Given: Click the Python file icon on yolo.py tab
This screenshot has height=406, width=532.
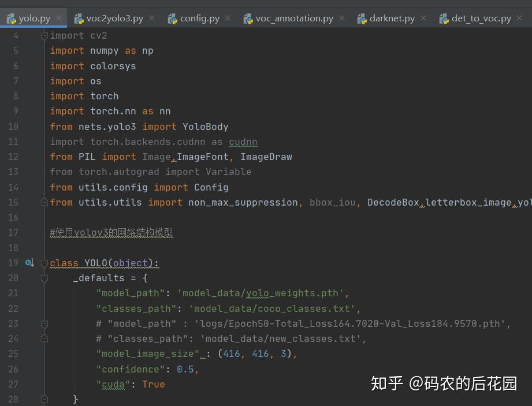Looking at the screenshot, I should [12, 18].
